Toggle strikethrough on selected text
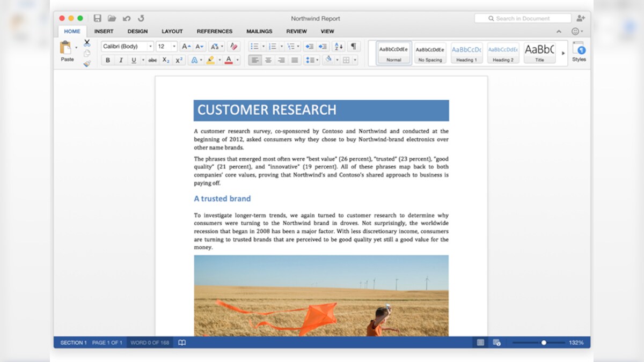Viewport: 644px width, 362px height. tap(153, 60)
